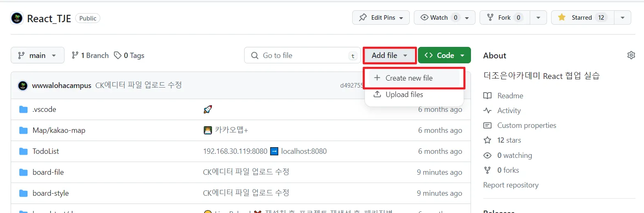The width and height of the screenshot is (644, 213).
Task: Open the Edit Pins button
Action: point(381,18)
